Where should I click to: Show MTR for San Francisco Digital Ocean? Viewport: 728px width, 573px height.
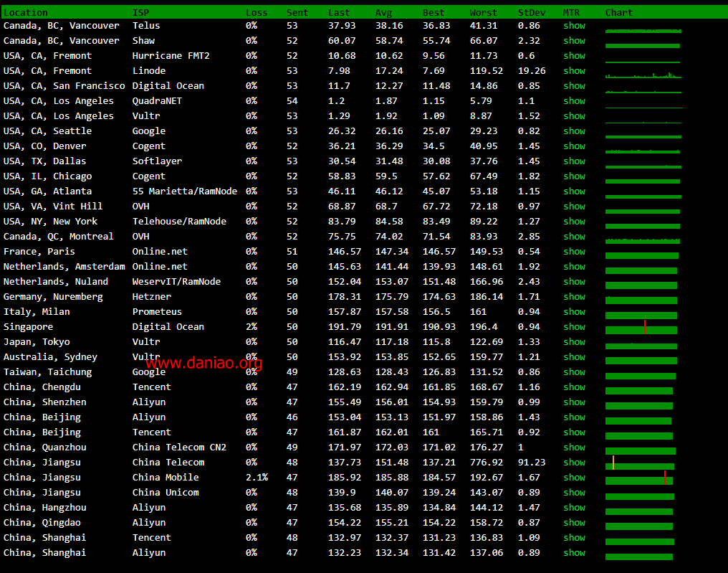tap(575, 86)
